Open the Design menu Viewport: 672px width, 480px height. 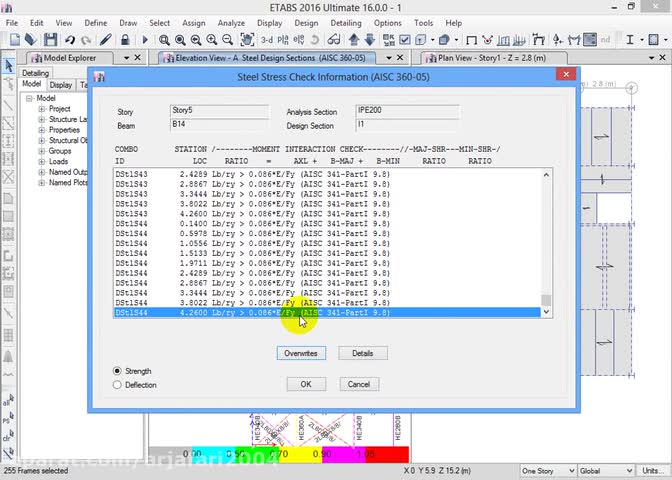[x=306, y=23]
